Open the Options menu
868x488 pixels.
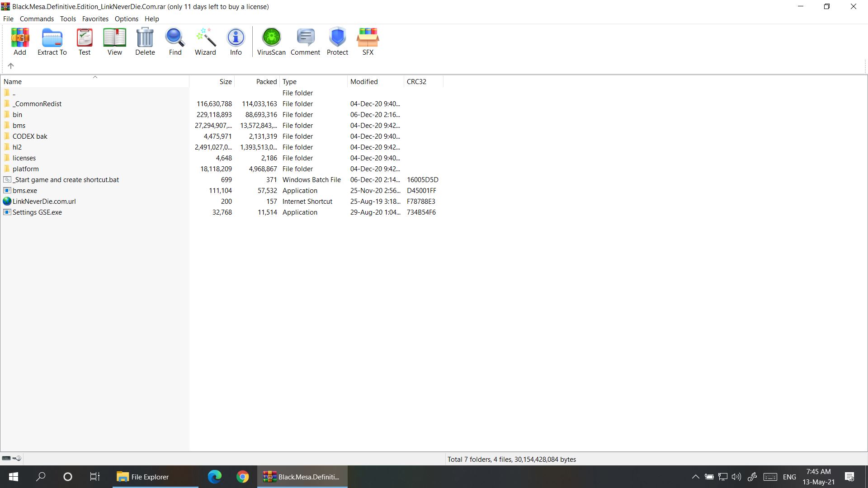point(127,19)
